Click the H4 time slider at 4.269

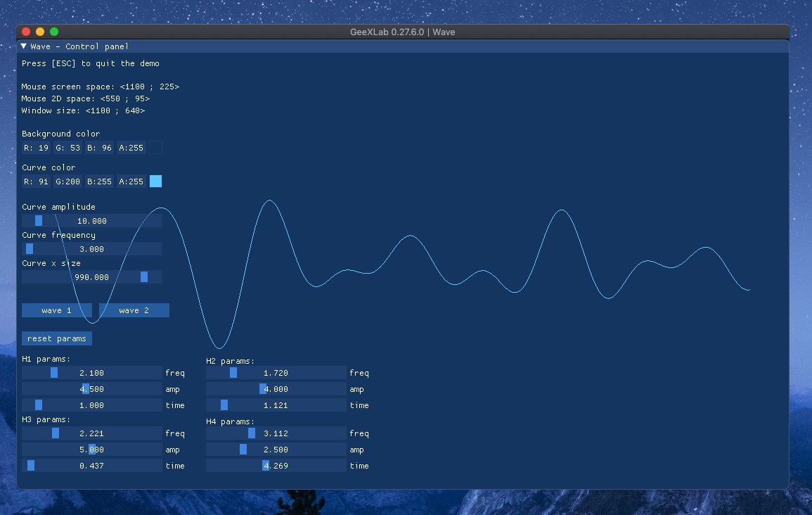point(276,466)
